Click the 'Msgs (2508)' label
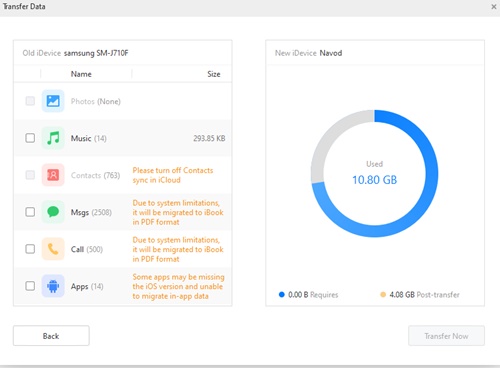This screenshot has width=500, height=368. tap(91, 212)
